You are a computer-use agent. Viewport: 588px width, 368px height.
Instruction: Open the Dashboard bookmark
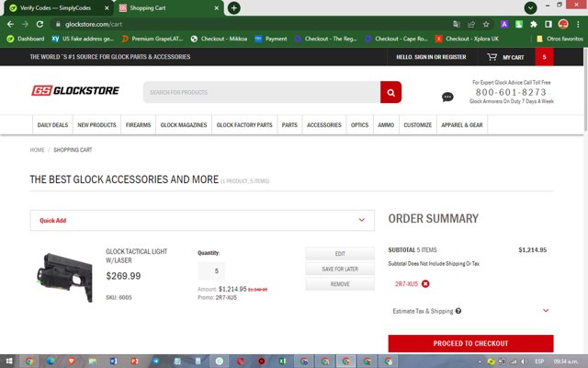[26, 39]
